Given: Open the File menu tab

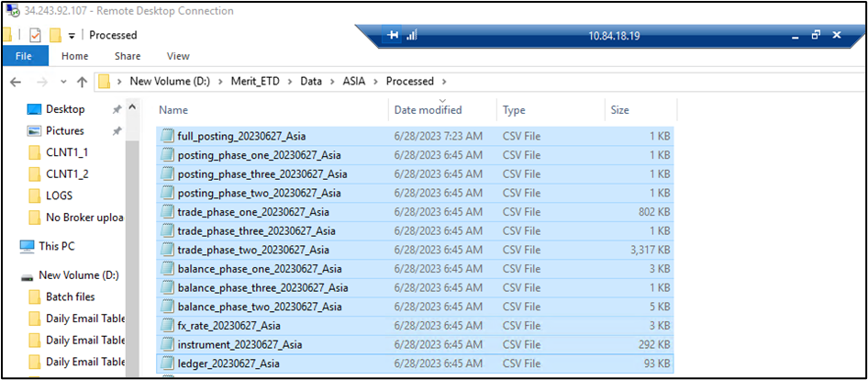Looking at the screenshot, I should point(24,56).
